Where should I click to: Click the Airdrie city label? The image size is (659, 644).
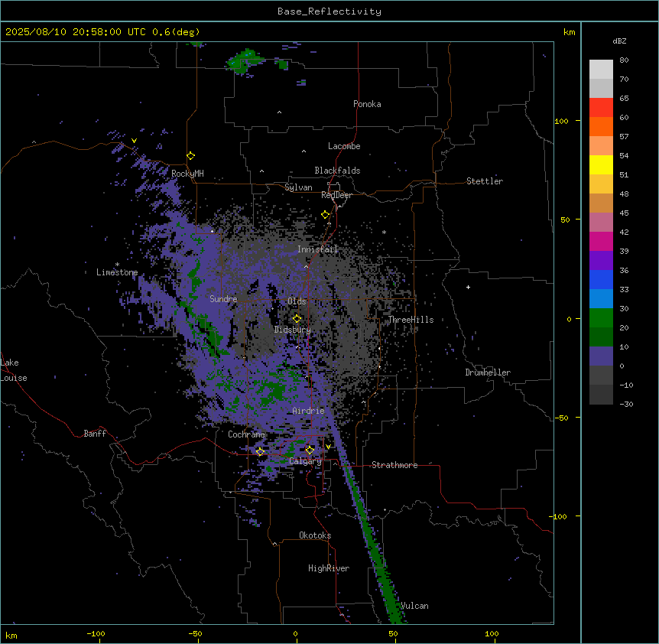click(x=308, y=411)
